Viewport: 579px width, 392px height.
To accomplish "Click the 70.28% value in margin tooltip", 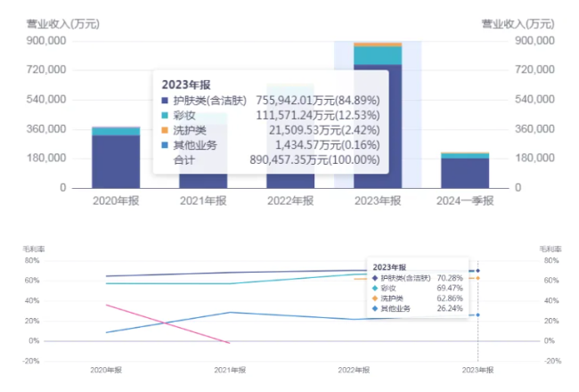I will (x=450, y=278).
